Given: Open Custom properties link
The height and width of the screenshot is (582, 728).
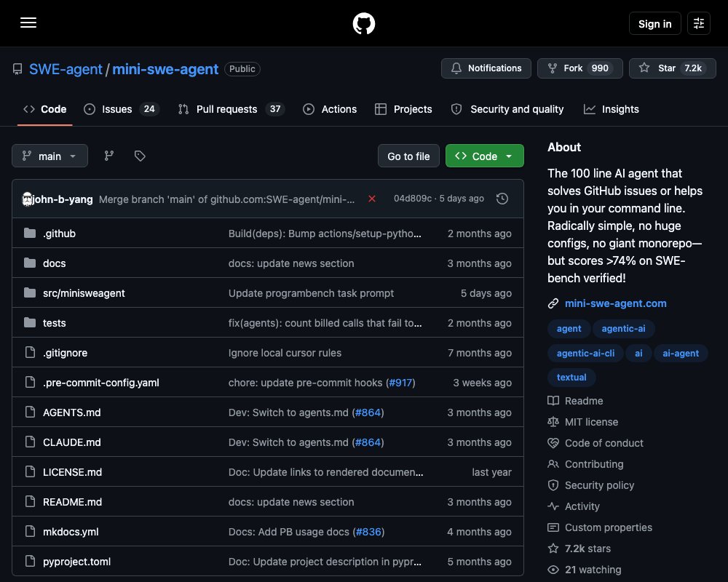Looking at the screenshot, I should coord(608,527).
